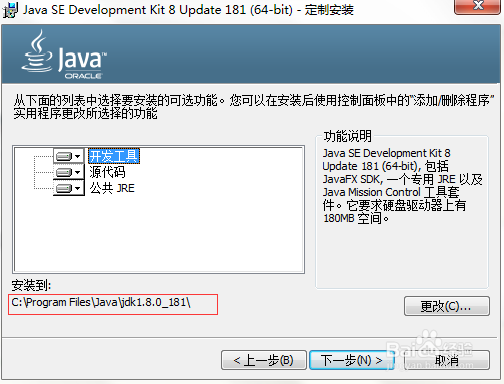Image resolution: width=504 pixels, height=384 pixels.
Task: Proceed with 下一步(N) button
Action: pos(352,360)
